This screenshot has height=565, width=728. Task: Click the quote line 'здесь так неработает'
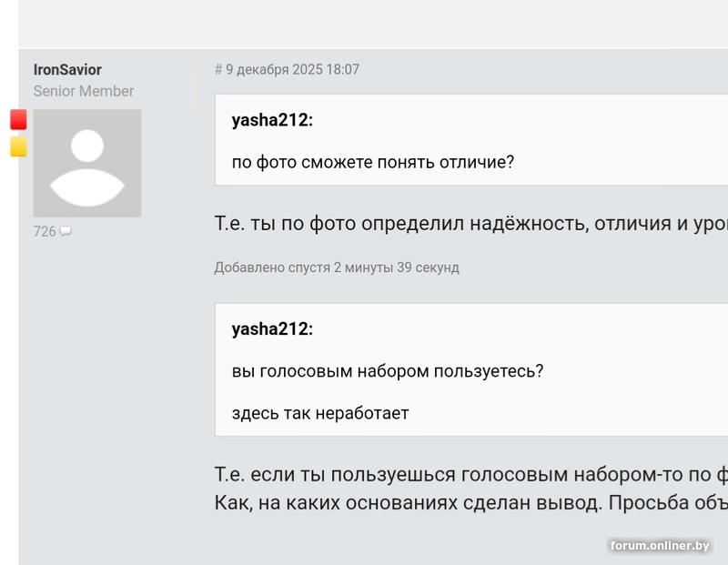click(x=320, y=413)
